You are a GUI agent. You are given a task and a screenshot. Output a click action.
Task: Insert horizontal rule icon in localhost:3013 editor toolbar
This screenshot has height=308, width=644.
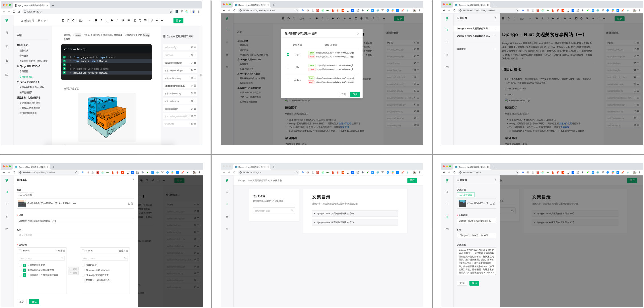click(x=162, y=21)
